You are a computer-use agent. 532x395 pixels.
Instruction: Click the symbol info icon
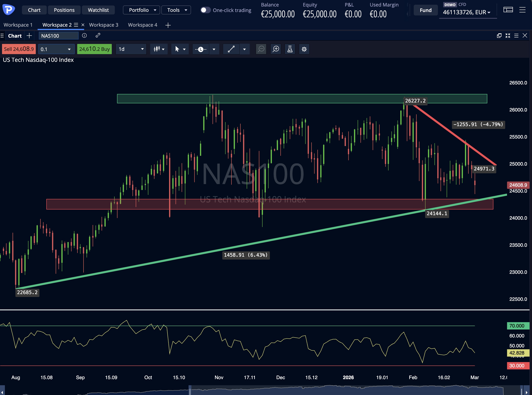[84, 36]
